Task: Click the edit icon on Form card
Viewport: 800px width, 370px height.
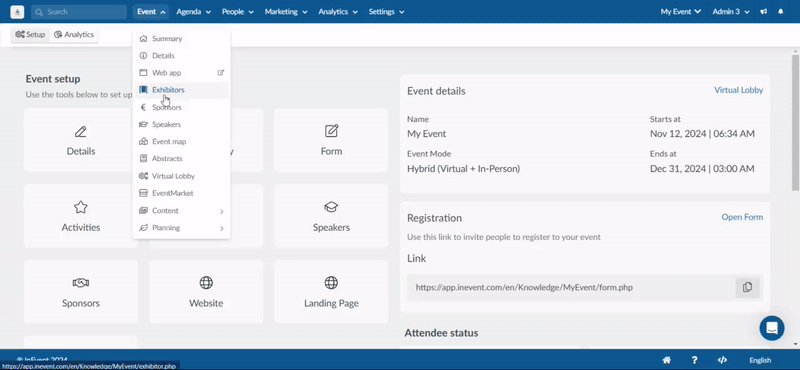Action: click(331, 131)
